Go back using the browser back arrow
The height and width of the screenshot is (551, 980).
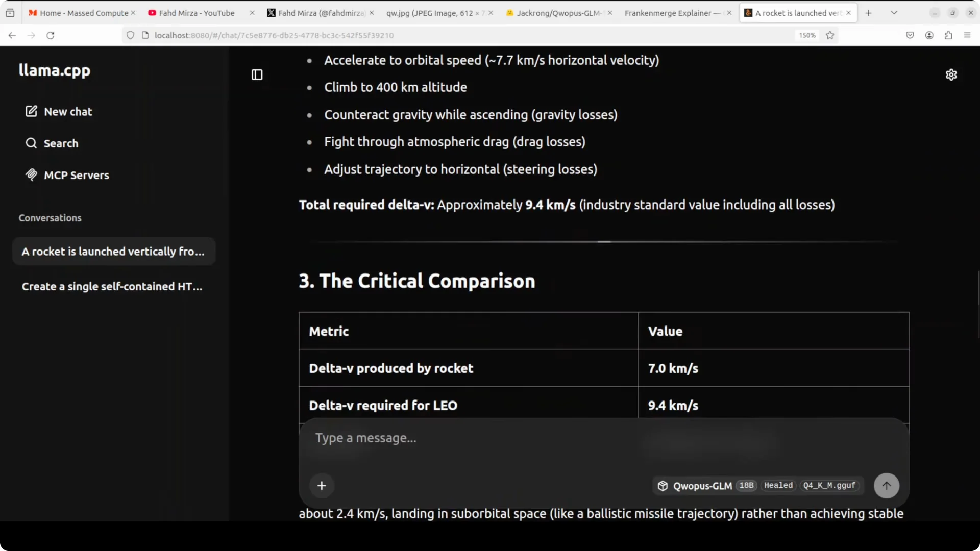click(12, 35)
